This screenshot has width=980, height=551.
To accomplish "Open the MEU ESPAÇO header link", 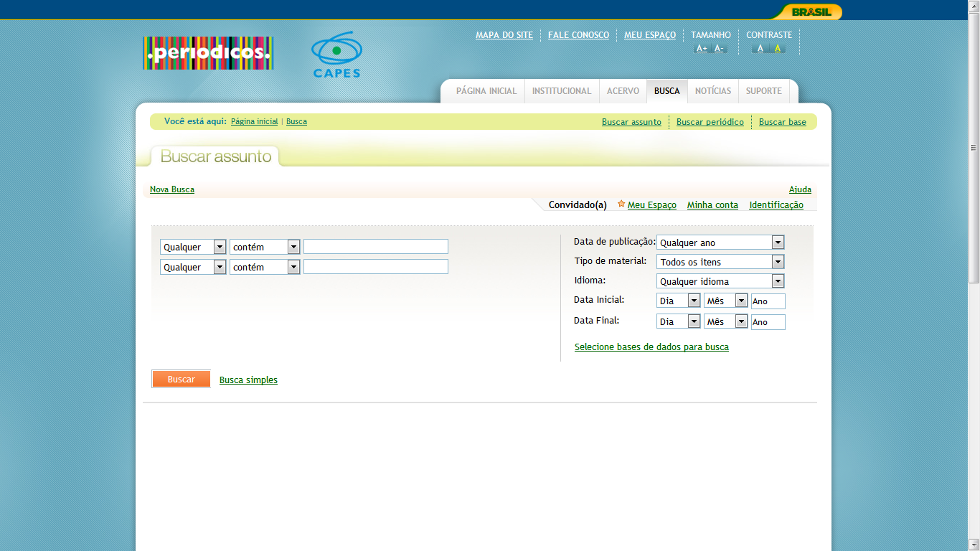I will (x=650, y=35).
